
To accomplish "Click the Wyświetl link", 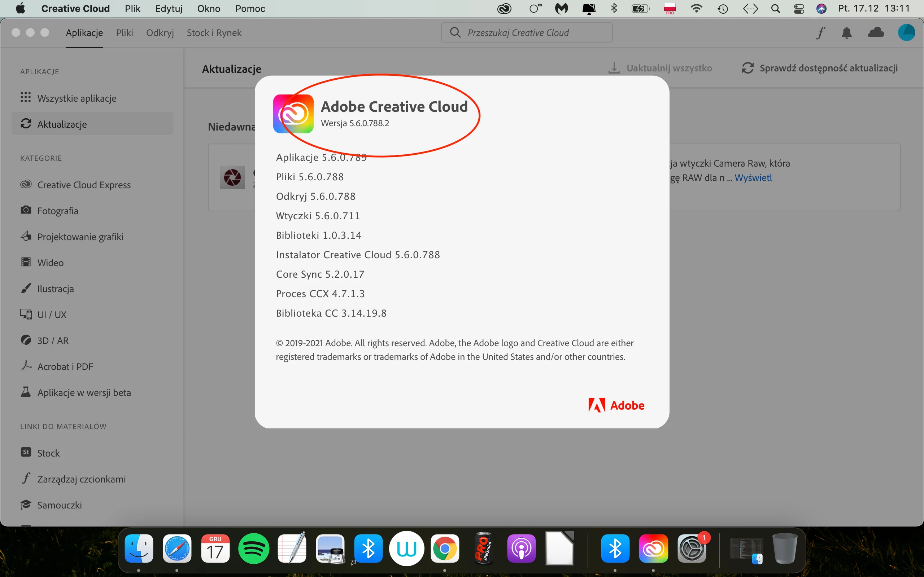I will 753,178.
